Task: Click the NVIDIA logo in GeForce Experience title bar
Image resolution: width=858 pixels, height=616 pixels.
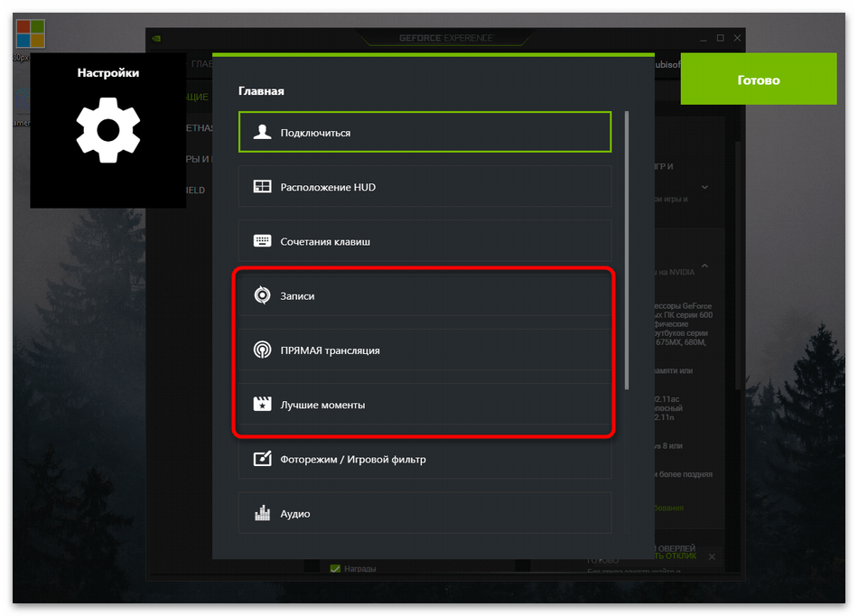Action: pyautogui.click(x=156, y=38)
